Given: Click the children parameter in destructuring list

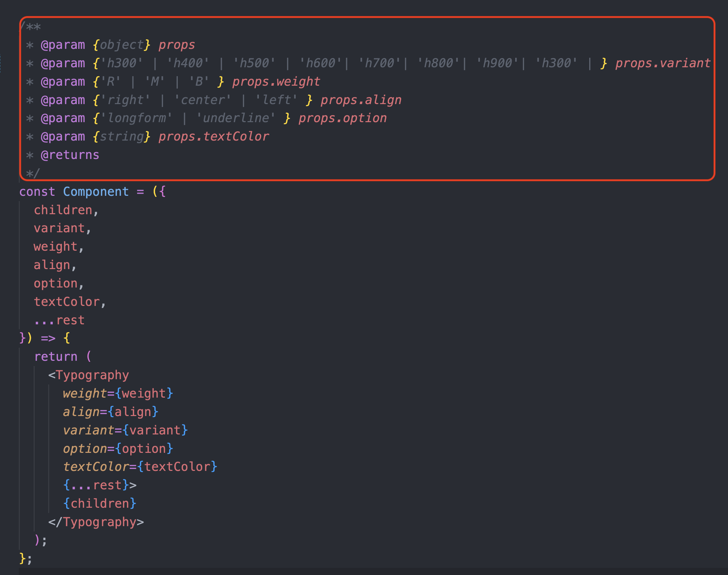Looking at the screenshot, I should point(63,210).
